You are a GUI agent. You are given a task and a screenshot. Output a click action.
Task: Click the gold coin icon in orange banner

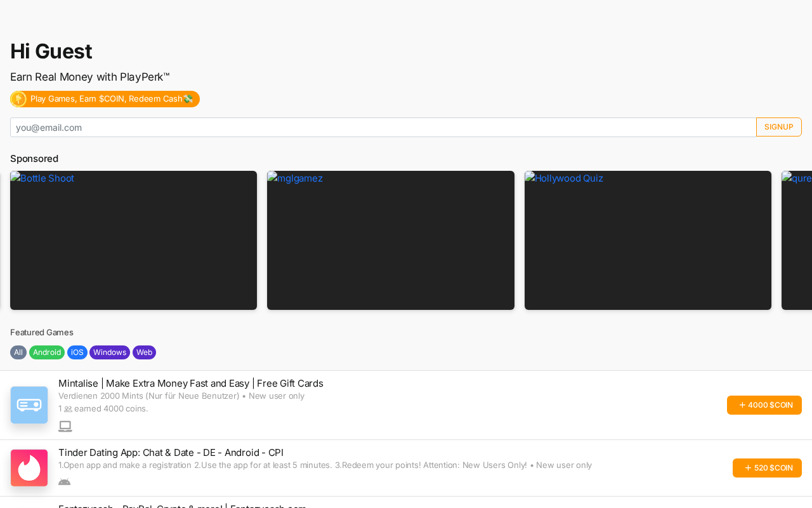18,99
